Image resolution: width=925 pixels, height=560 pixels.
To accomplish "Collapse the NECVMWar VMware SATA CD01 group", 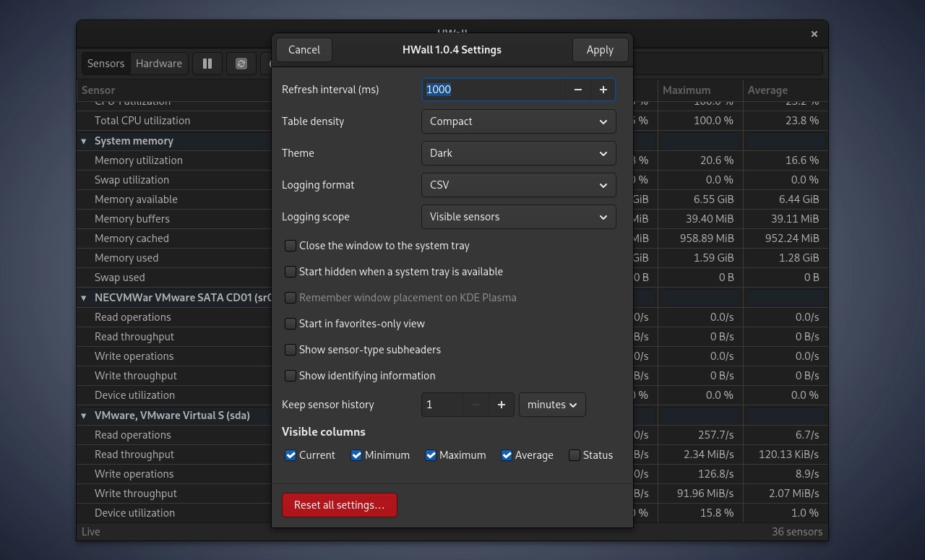I will pos(84,298).
